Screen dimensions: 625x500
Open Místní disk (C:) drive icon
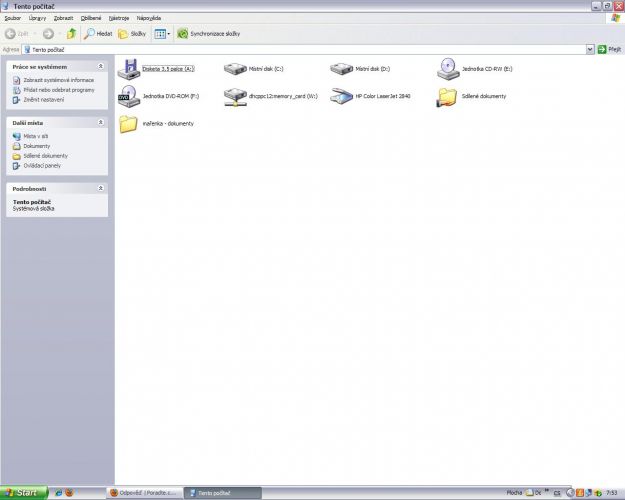coord(235,69)
